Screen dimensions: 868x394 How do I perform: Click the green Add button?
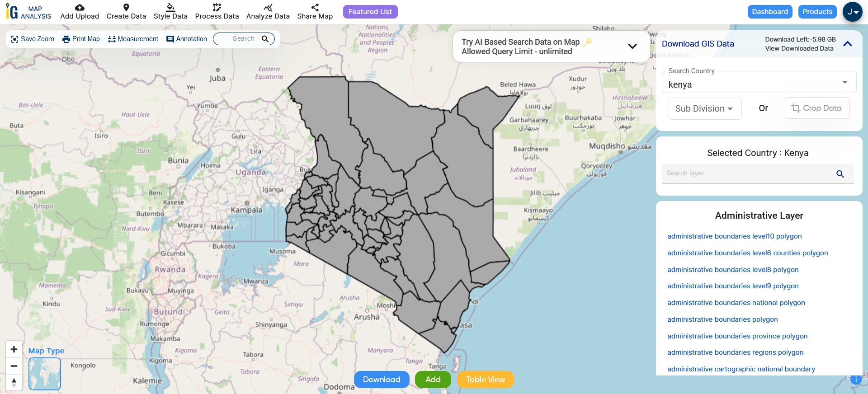pyautogui.click(x=433, y=380)
